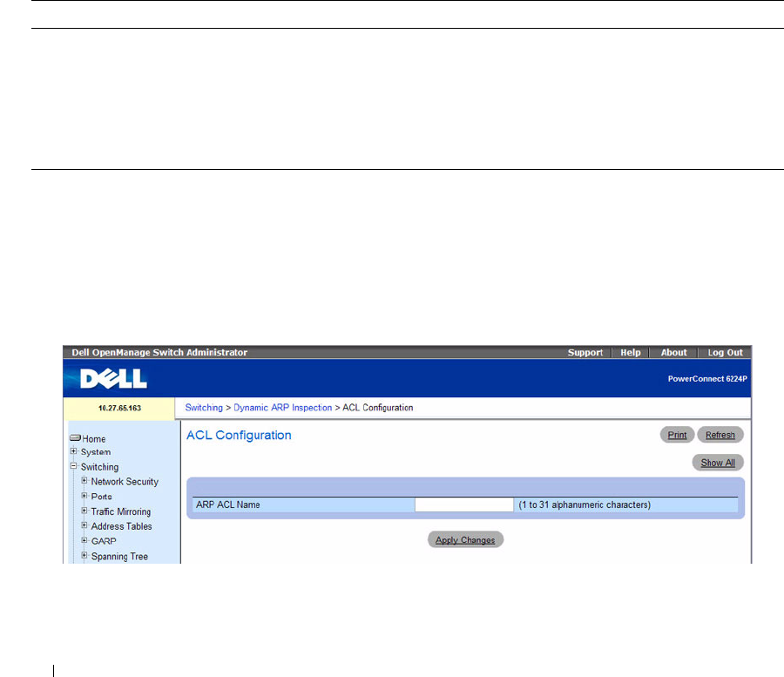The height and width of the screenshot is (677, 784).
Task: Select Home in the navigation tree
Action: pyautogui.click(x=93, y=438)
